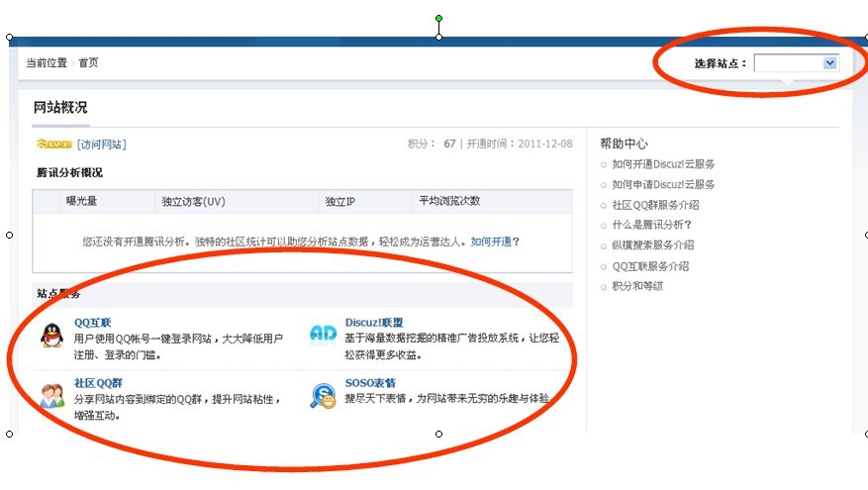Open the 选择站点 site dropdown arrow
Screen dimensions: 868x490
(829, 63)
